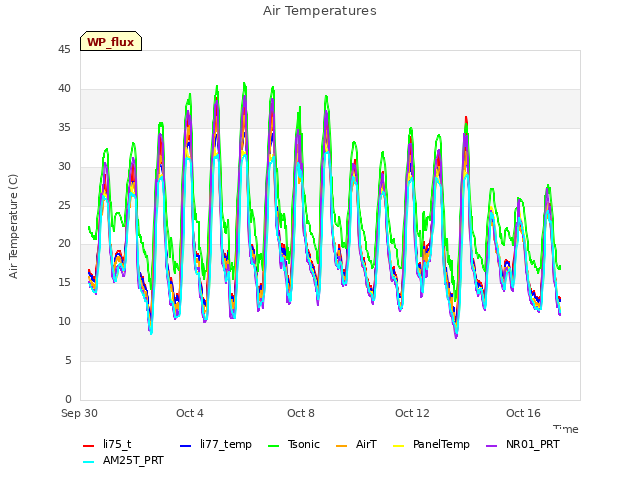Viewport: 640px width, 480px height.
Task: Click the red li75_t legend color marker
Action: coord(89,446)
